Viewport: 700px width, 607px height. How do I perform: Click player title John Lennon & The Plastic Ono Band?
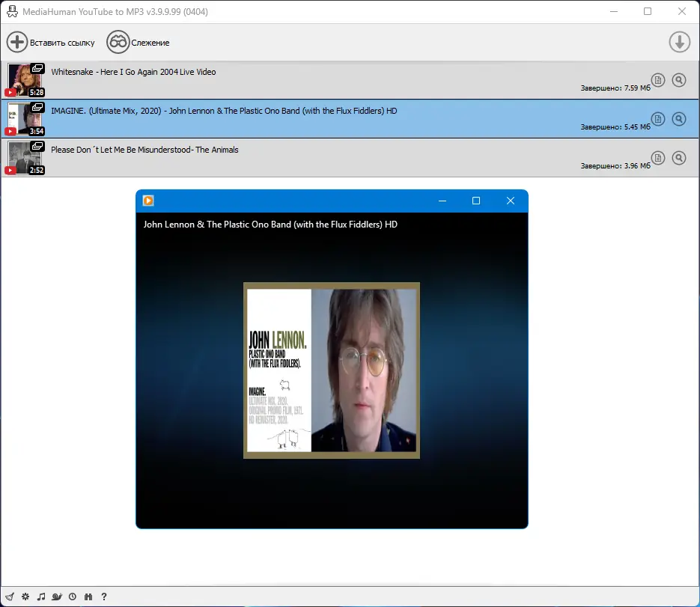270,225
